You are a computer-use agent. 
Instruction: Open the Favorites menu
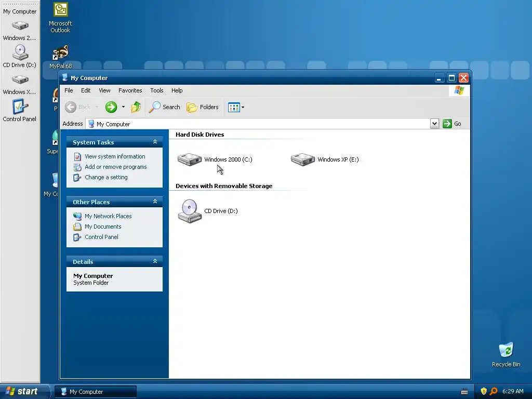pyautogui.click(x=130, y=90)
